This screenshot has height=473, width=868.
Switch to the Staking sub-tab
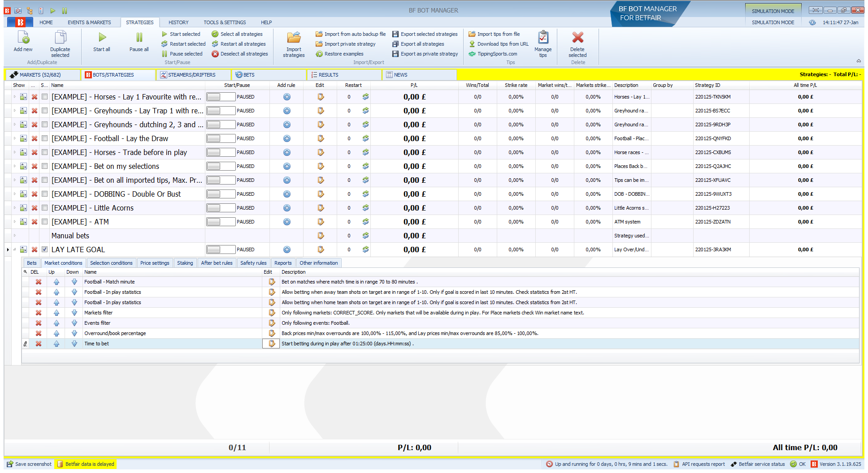185,263
